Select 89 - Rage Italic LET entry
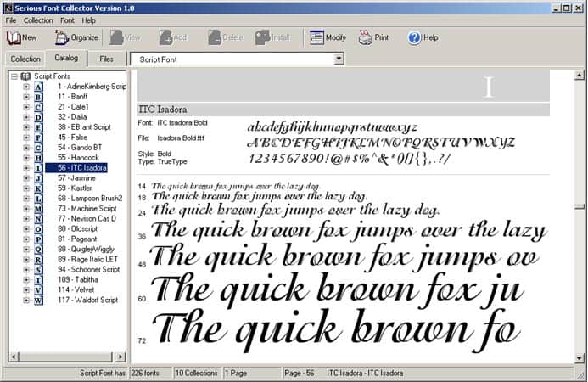This screenshot has height=382, width=588. click(x=87, y=259)
